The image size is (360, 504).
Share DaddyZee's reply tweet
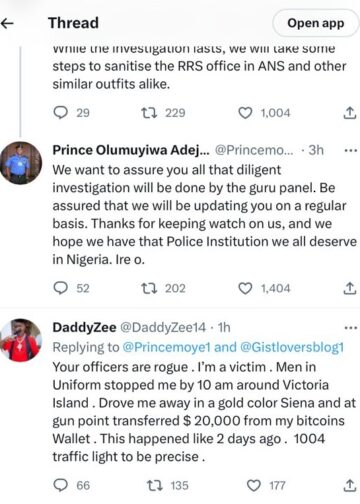(x=350, y=485)
